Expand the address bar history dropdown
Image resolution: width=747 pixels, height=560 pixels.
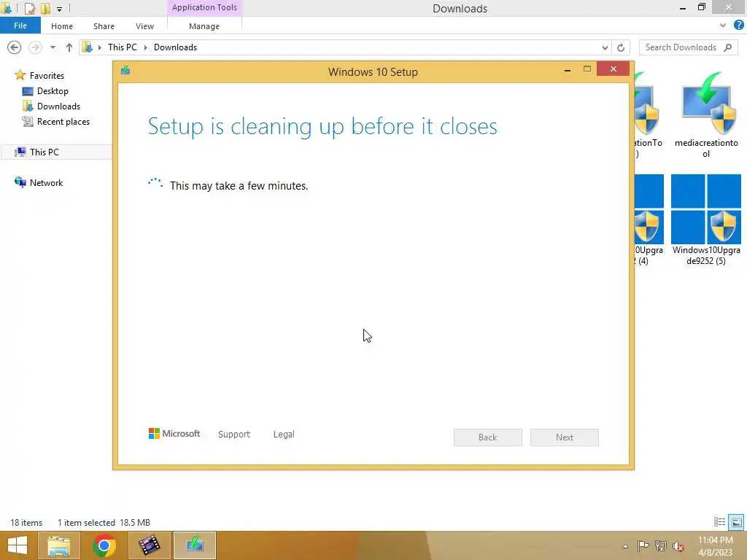pos(605,47)
